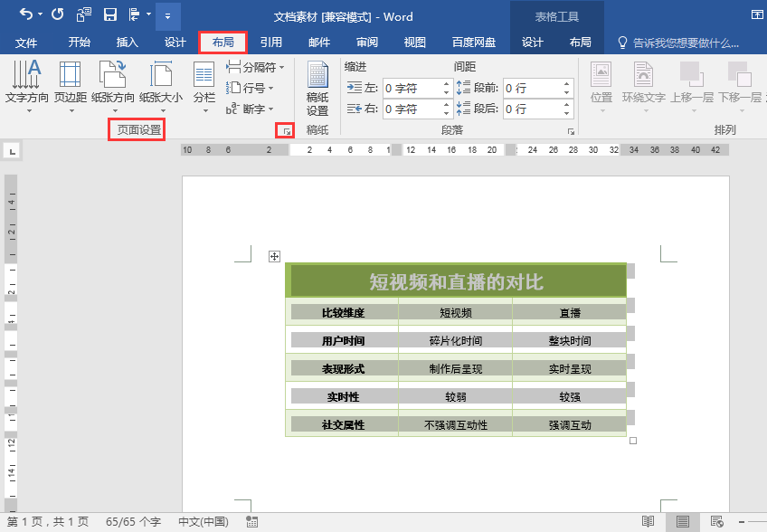
Task: Click the table cell 碎片化时间
Action: pos(456,340)
